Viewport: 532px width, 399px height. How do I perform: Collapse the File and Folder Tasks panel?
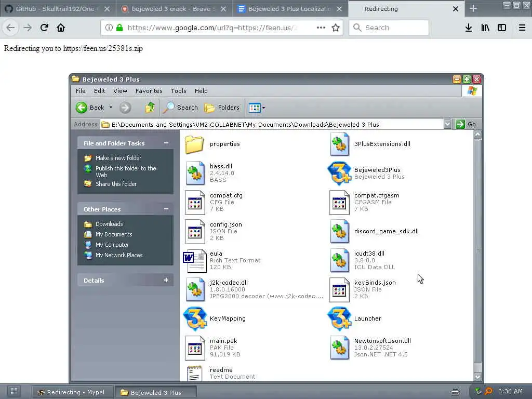(166, 143)
